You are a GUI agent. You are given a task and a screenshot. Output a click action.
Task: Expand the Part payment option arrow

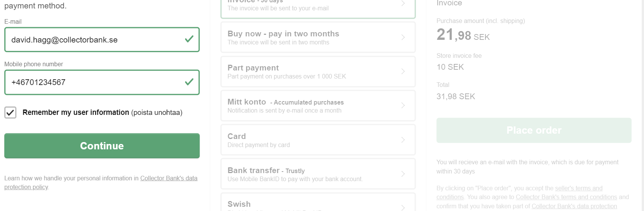click(x=403, y=71)
